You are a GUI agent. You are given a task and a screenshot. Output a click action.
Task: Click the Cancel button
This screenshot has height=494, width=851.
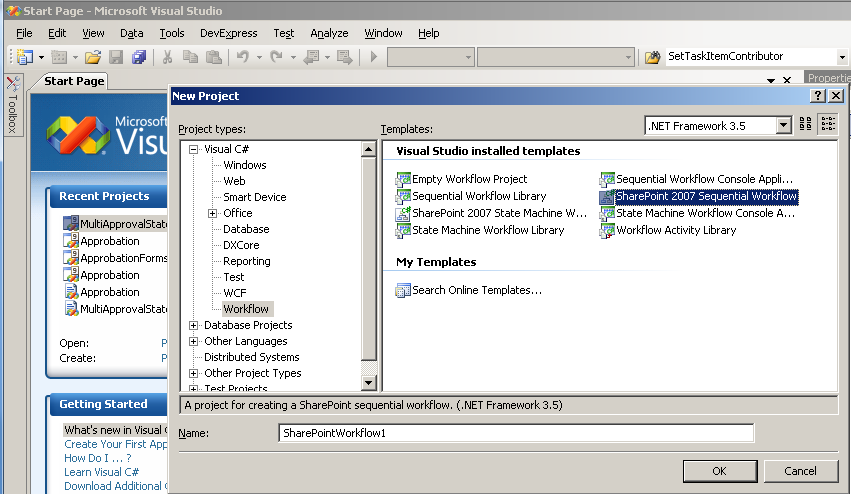tap(801, 471)
